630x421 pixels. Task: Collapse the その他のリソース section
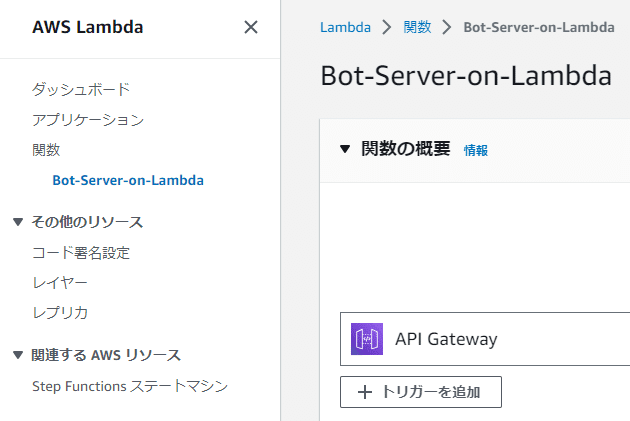tap(18, 222)
